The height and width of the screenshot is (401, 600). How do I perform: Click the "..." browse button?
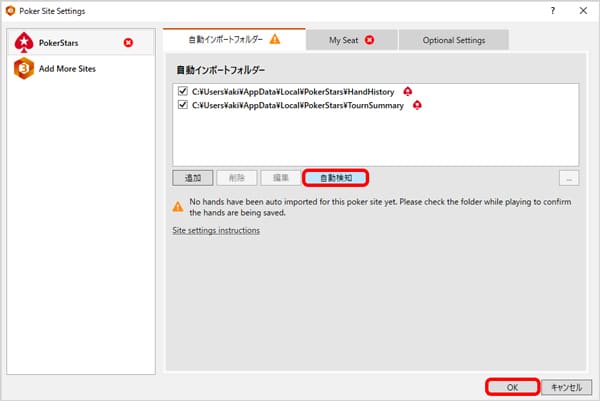coord(568,178)
